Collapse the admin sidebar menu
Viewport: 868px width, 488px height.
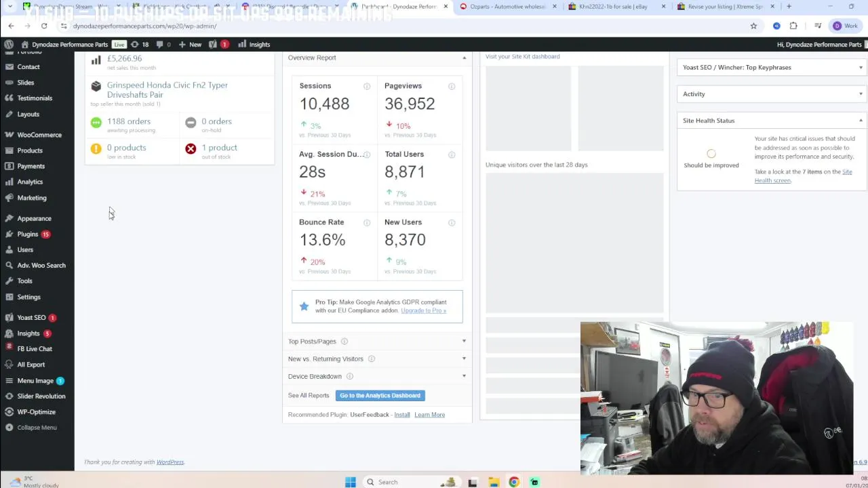click(37, 427)
